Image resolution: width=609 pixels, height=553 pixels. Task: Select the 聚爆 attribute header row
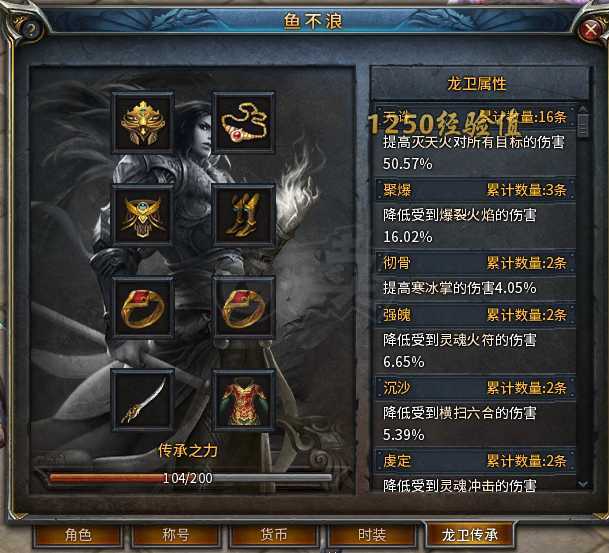click(x=475, y=190)
